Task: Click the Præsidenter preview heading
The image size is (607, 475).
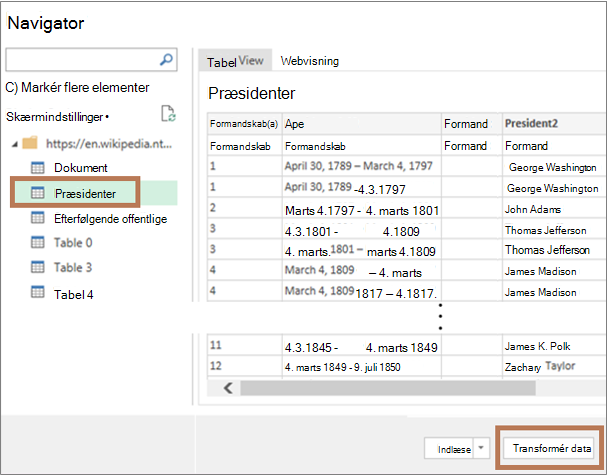Action: (x=252, y=93)
